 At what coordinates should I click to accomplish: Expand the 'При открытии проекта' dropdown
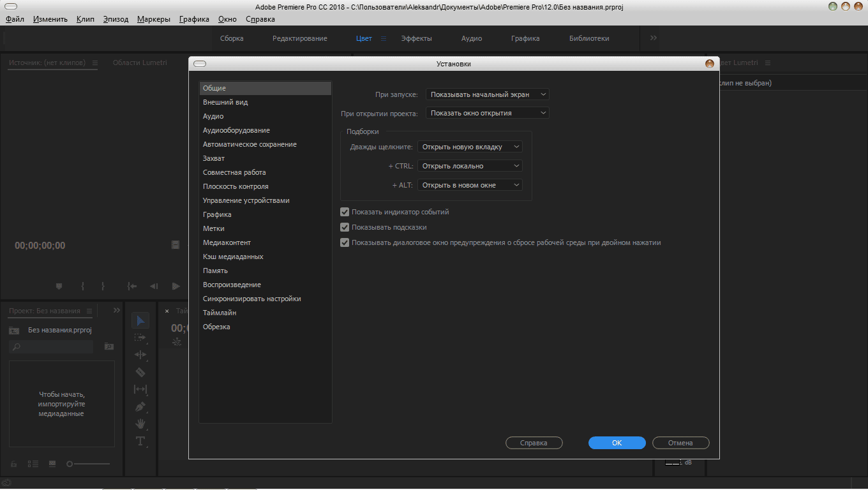click(x=487, y=113)
